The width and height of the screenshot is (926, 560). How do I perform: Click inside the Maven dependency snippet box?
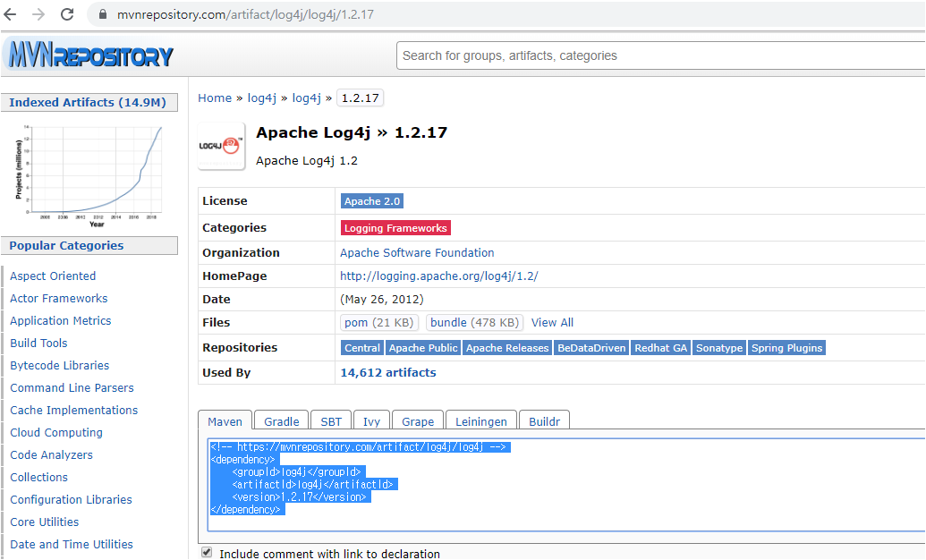(565, 485)
